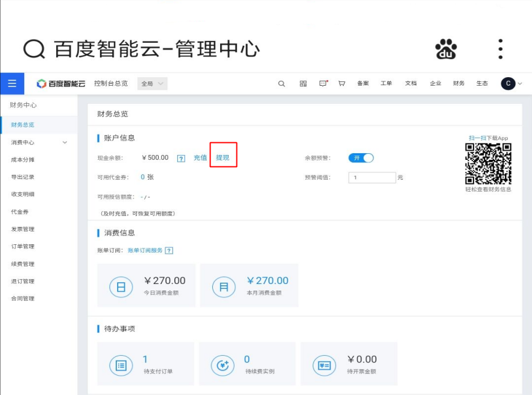
Task: Open 财务 in the top navigation
Action: 458,83
